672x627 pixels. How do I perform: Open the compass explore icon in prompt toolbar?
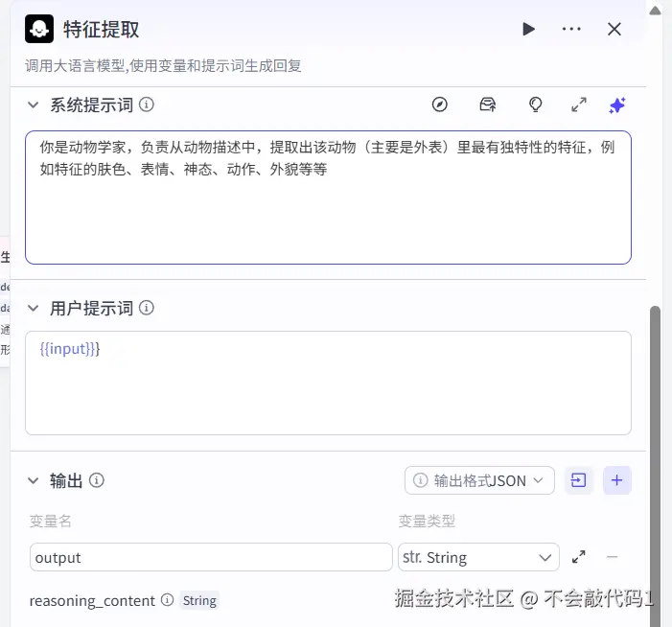click(439, 104)
